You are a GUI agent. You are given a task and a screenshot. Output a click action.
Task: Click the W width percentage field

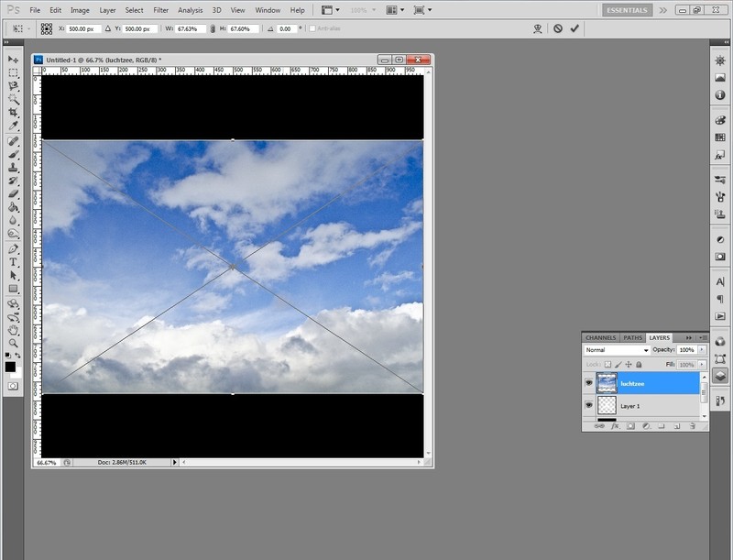coord(189,28)
